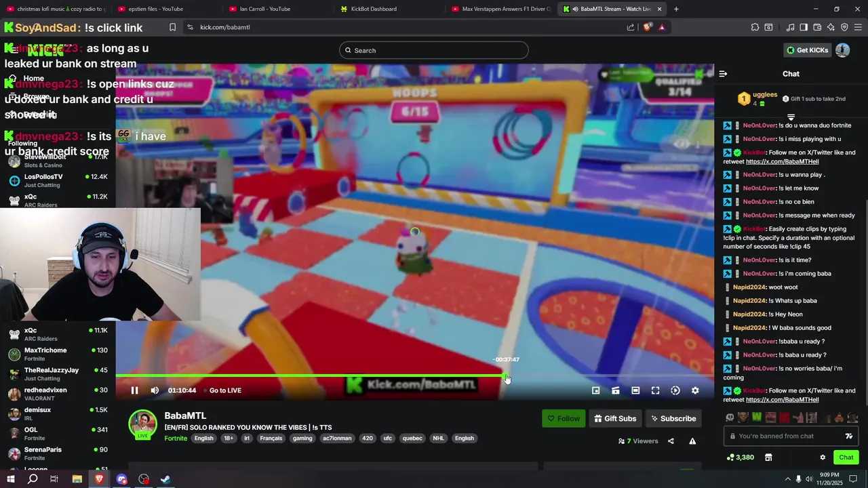Open Steam from the taskbar

click(165, 479)
